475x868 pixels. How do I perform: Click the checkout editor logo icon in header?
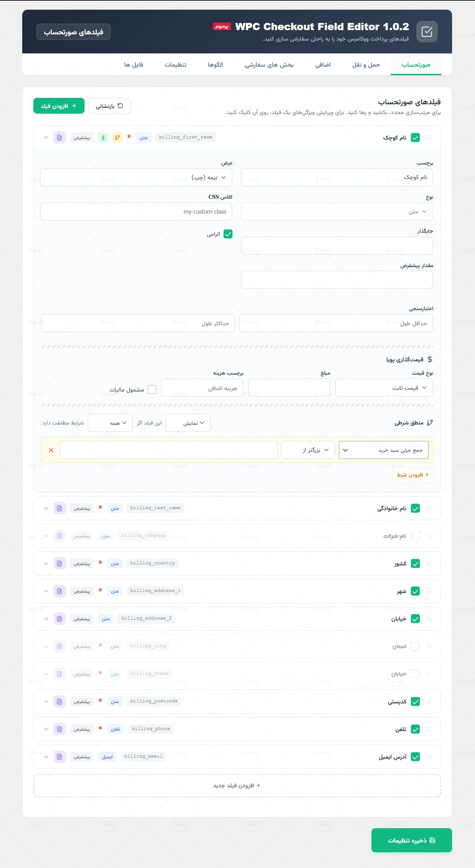pos(427,32)
